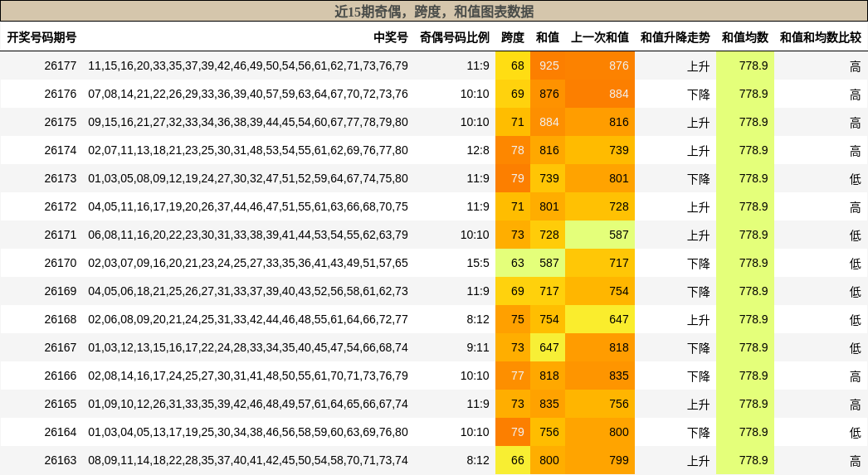The width and height of the screenshot is (868, 475).
Task: Select issue number 26163
Action: coord(61,461)
